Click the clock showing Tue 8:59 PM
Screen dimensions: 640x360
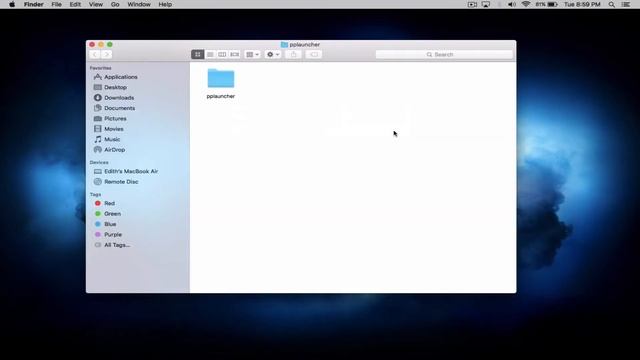tap(582, 4)
